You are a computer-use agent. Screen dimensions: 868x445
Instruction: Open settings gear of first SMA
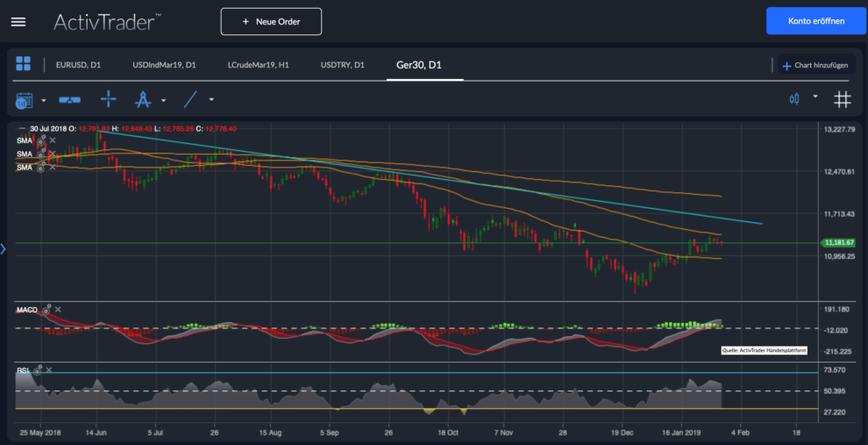41,140
